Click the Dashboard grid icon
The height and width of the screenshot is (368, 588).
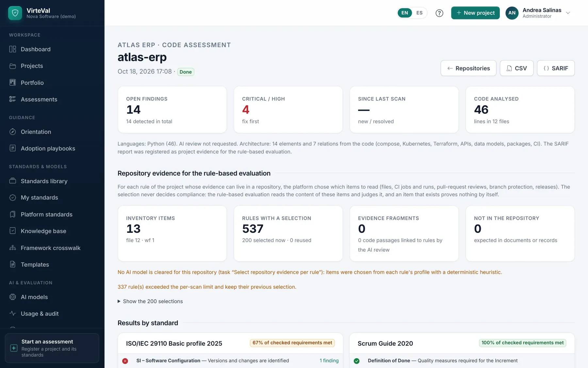click(x=13, y=49)
